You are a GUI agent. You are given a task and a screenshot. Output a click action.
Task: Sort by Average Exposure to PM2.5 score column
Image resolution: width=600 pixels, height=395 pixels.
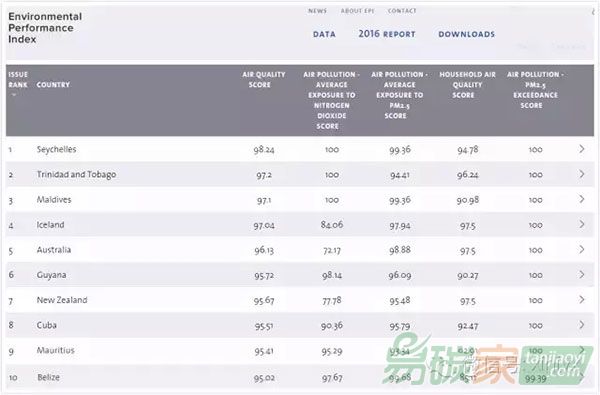pyautogui.click(x=399, y=95)
